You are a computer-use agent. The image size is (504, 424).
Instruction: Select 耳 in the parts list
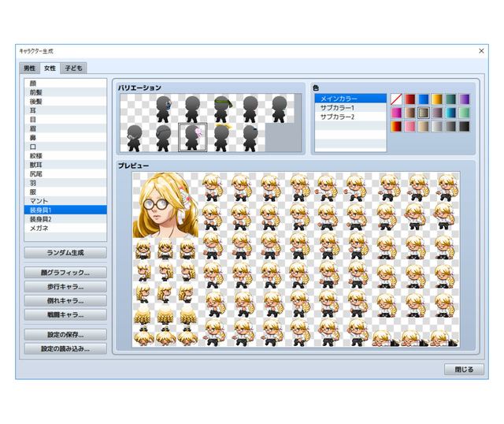click(65, 110)
